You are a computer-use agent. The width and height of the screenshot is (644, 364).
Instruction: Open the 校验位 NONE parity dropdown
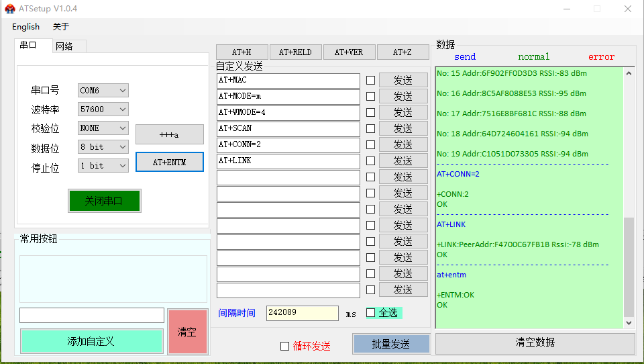tap(103, 128)
